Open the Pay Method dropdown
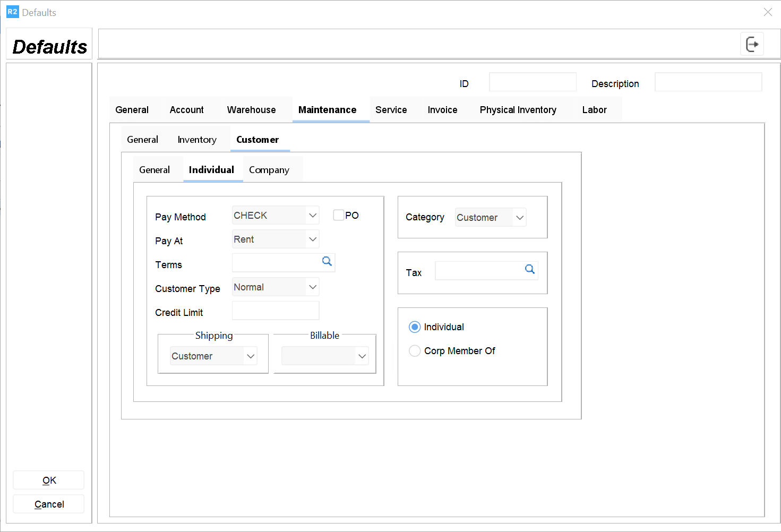 [313, 216]
